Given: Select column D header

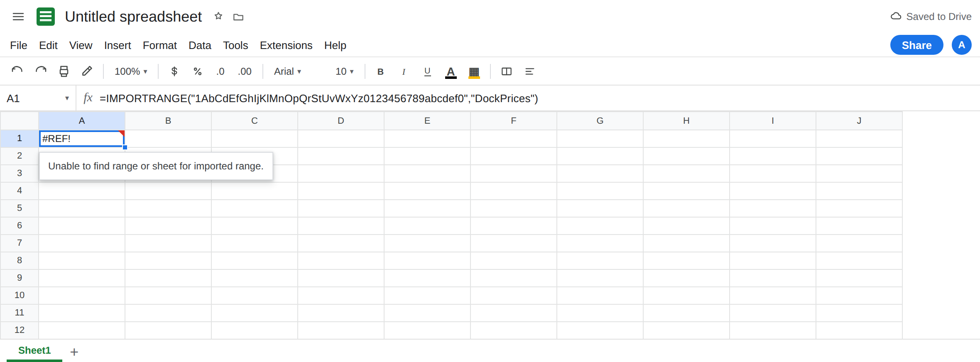Looking at the screenshot, I should pos(341,121).
